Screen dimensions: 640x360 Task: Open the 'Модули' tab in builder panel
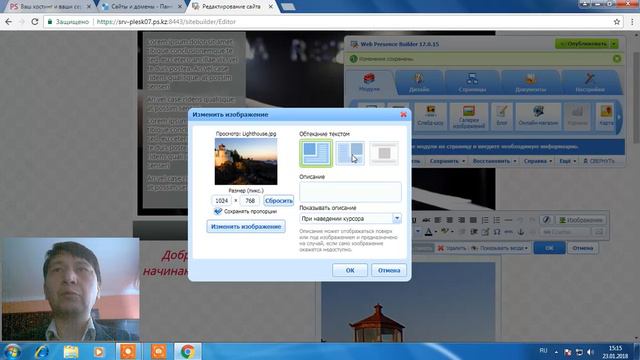click(369, 82)
